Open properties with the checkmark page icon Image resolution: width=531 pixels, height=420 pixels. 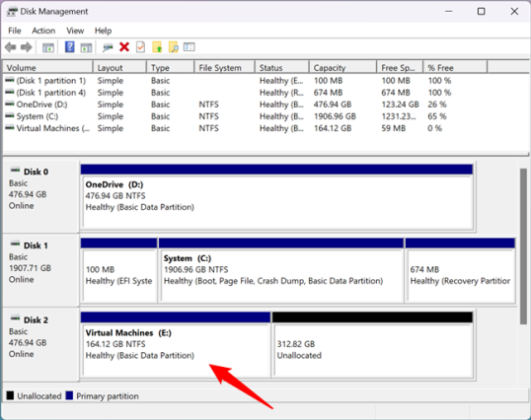pos(140,47)
